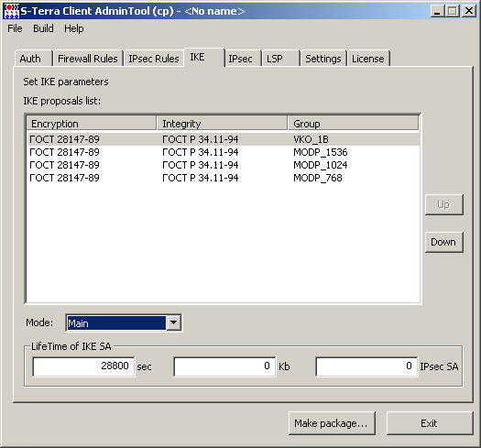Open the Help menu
The height and width of the screenshot is (448, 481).
73,28
